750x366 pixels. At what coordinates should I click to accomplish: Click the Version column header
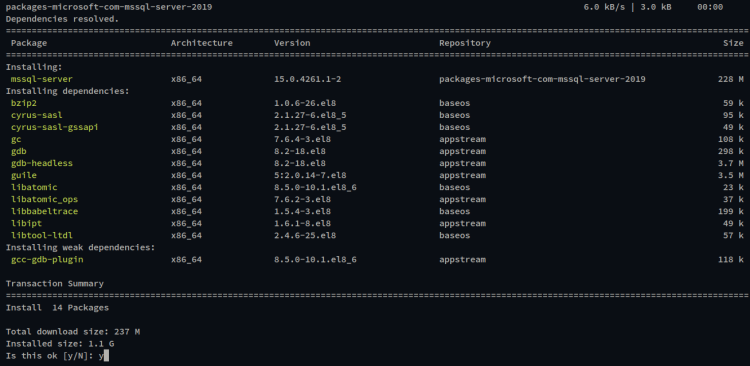pos(292,43)
